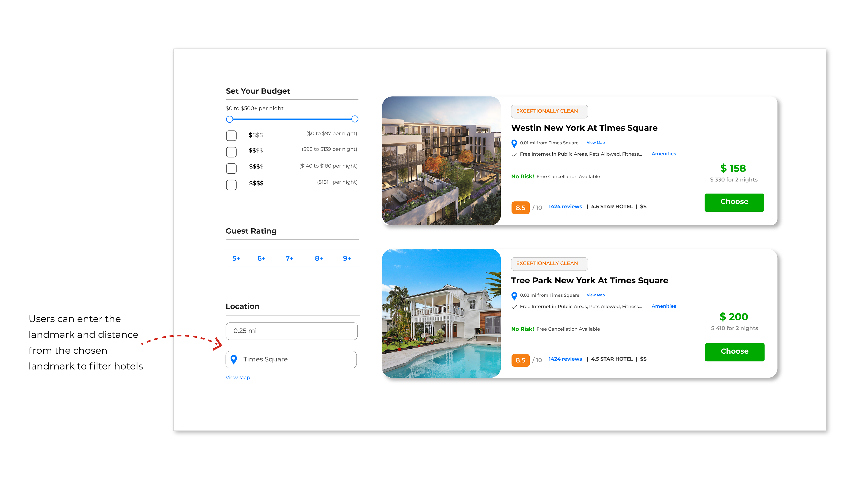Select the 6+ guest rating filter
This screenshot has width=868, height=485.
(x=261, y=258)
